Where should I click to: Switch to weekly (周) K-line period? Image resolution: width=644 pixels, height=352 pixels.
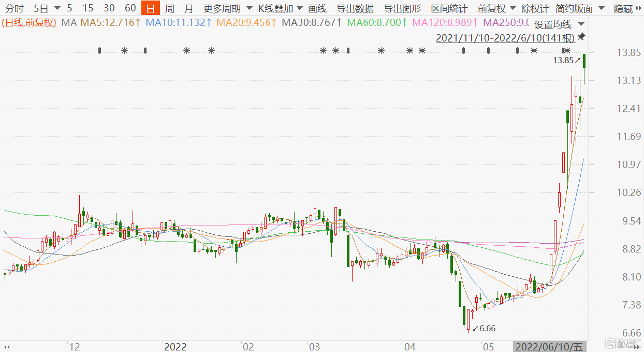[x=169, y=8]
